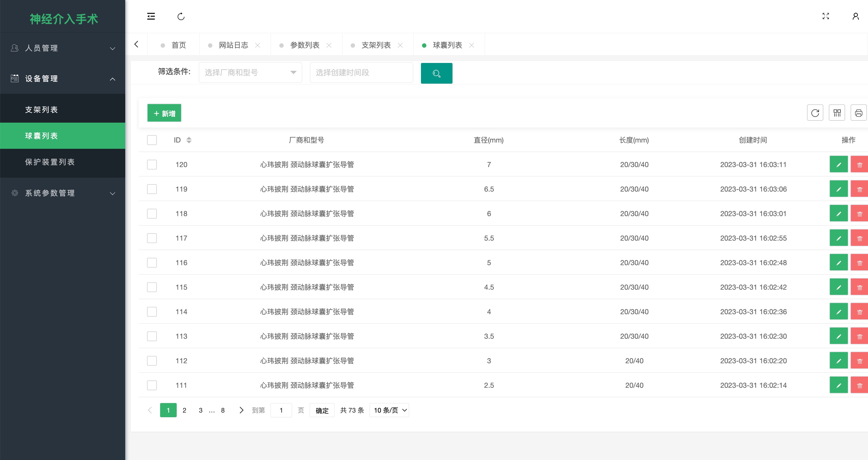This screenshot has width=868, height=460.
Task: Toggle the select-all checkbox in header
Action: point(152,140)
